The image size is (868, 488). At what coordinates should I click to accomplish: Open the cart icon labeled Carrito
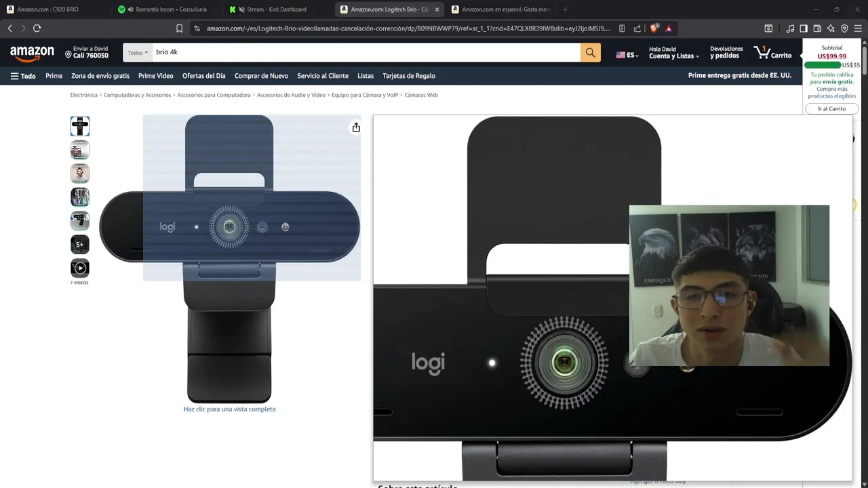click(x=772, y=53)
